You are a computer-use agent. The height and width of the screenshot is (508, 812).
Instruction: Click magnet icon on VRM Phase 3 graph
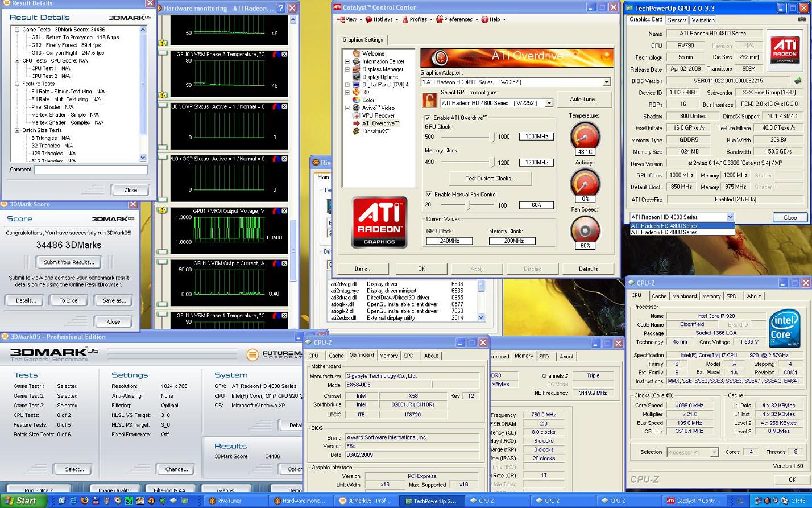[x=276, y=54]
